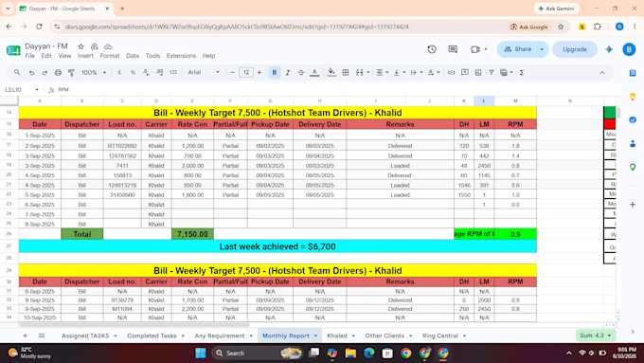Click the Name Box showing L2:L10
Image resolution: width=644 pixels, height=363 pixels.
(22, 90)
